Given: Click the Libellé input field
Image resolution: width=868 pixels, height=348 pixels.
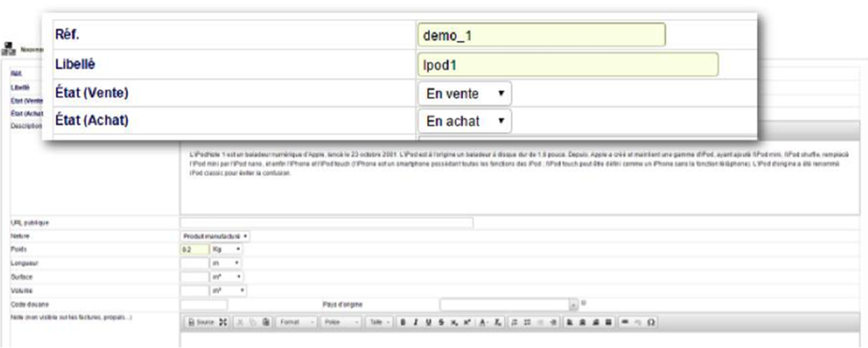Looking at the screenshot, I should click(x=568, y=64).
